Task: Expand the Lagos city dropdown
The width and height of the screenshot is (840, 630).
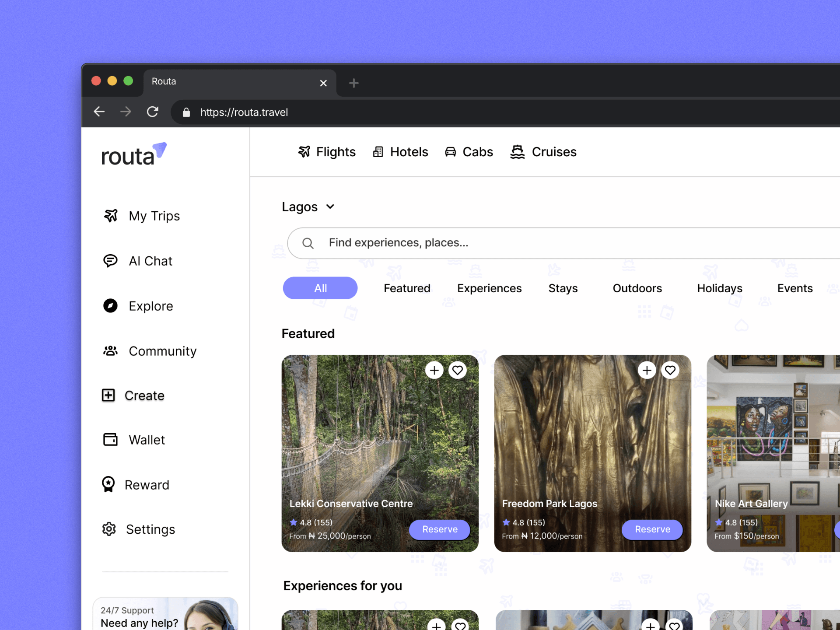Action: [308, 206]
